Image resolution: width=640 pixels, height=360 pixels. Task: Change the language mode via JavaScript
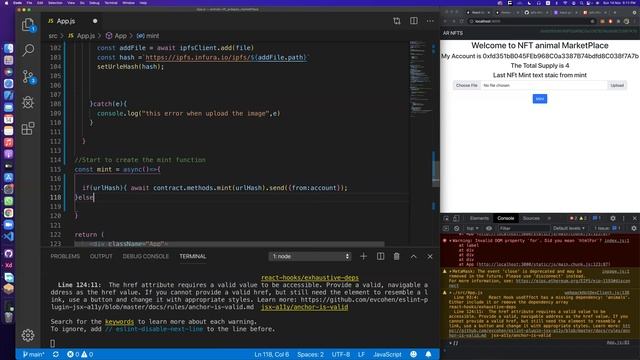[x=387, y=354]
